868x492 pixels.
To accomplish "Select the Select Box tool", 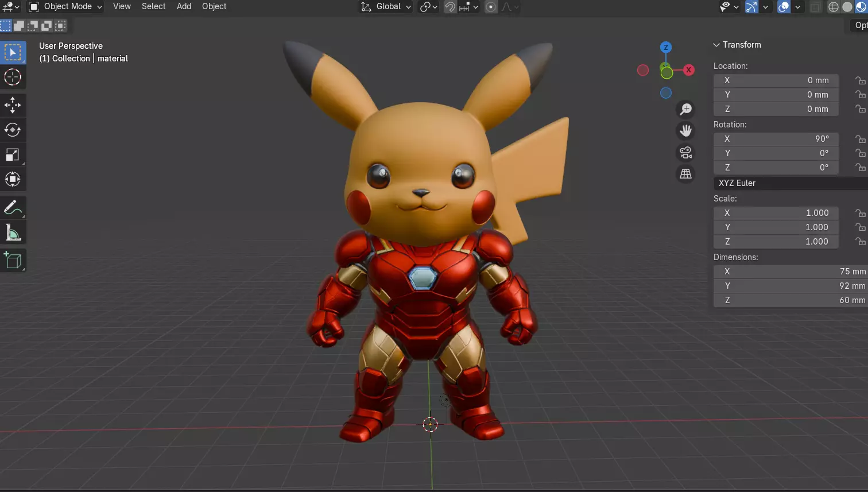I will (13, 52).
